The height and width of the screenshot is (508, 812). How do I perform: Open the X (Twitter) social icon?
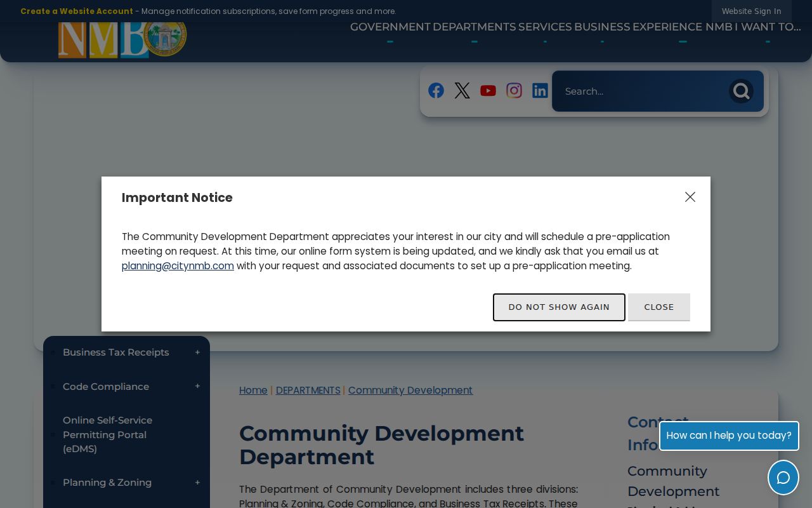click(462, 91)
